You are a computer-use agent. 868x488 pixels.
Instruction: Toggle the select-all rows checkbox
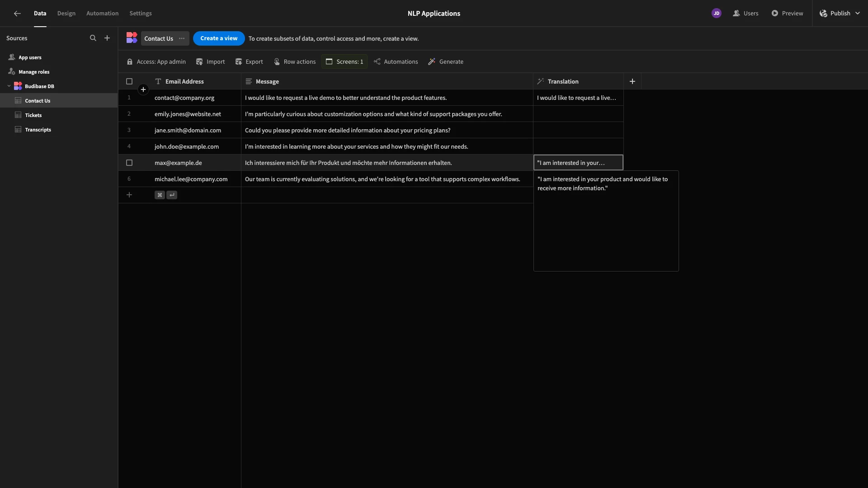coord(129,82)
